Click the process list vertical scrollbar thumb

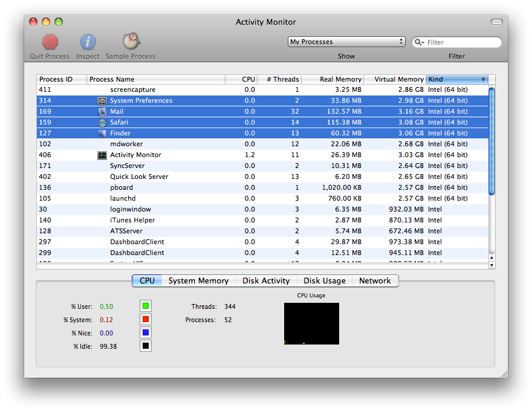491,141
